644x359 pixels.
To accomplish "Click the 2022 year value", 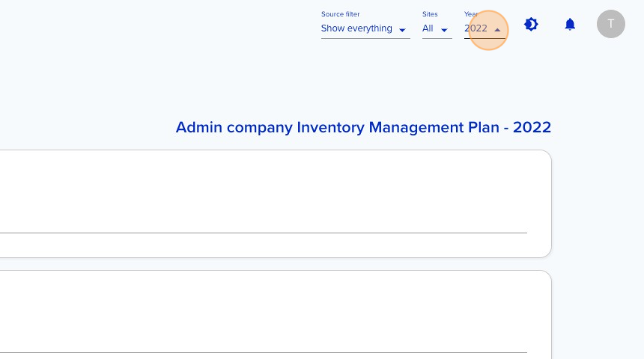I will pyautogui.click(x=476, y=28).
